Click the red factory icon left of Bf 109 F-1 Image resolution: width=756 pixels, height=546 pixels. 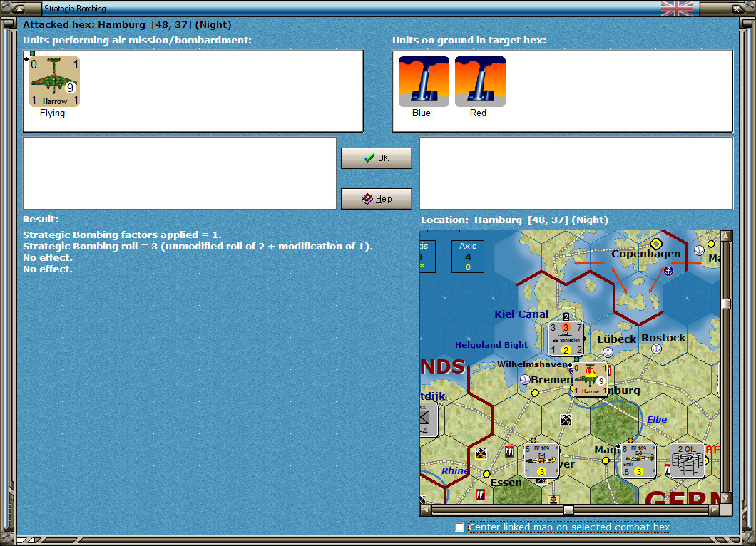coord(509,451)
